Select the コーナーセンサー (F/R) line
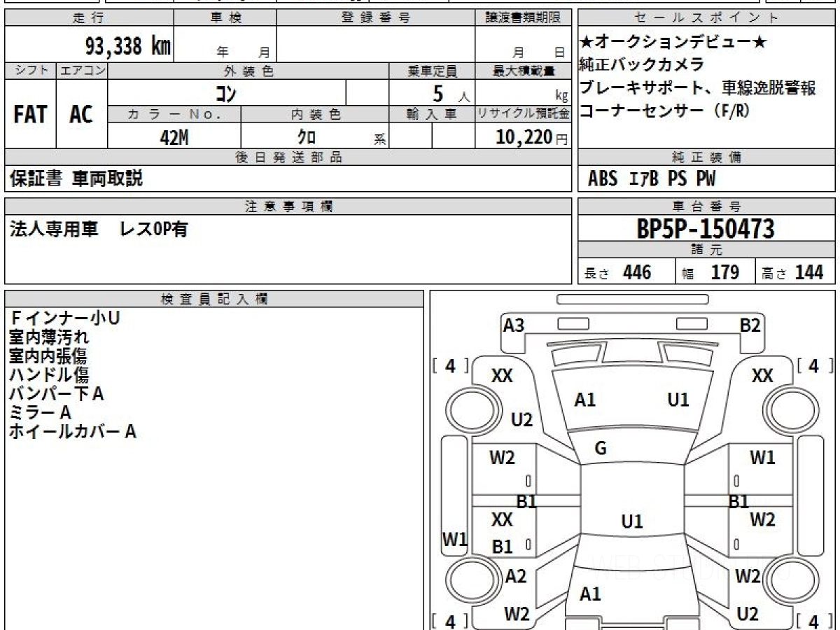The width and height of the screenshot is (840, 630). pyautogui.click(x=664, y=111)
